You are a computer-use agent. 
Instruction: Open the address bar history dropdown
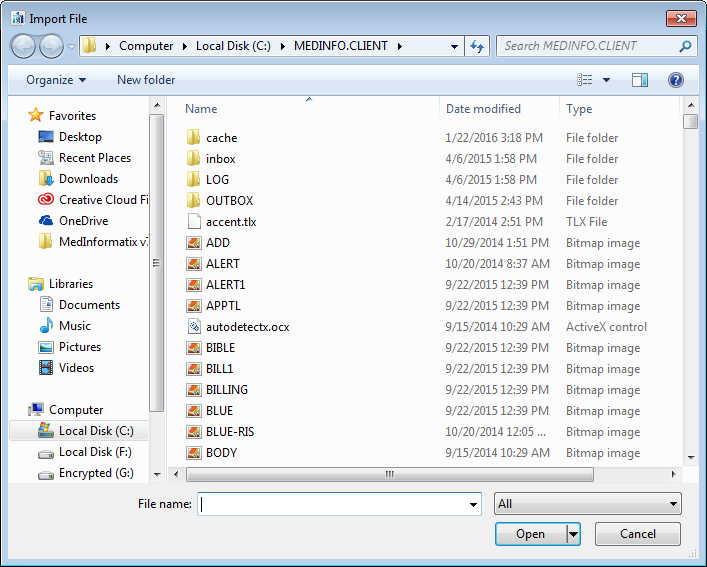pos(454,46)
